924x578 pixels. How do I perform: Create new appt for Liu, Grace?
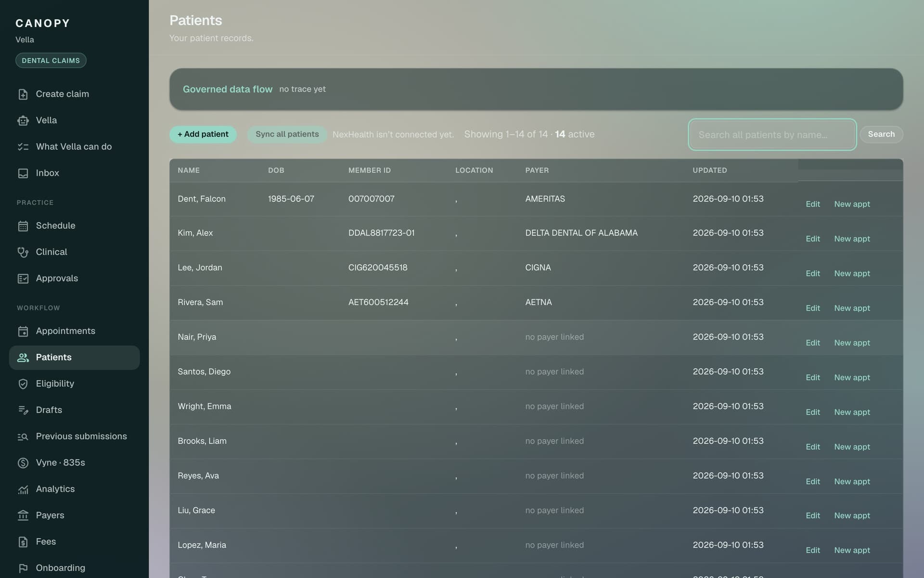[x=852, y=516]
